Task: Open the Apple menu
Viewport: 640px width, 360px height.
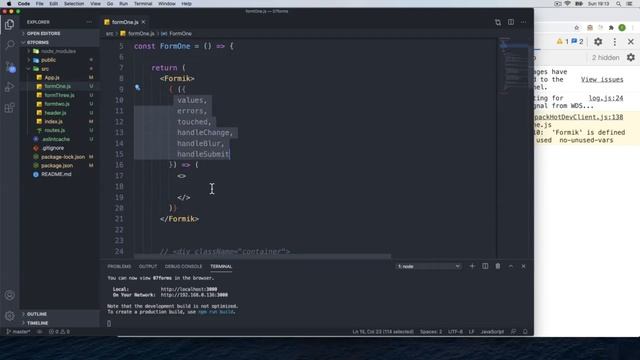Action: click(9, 4)
